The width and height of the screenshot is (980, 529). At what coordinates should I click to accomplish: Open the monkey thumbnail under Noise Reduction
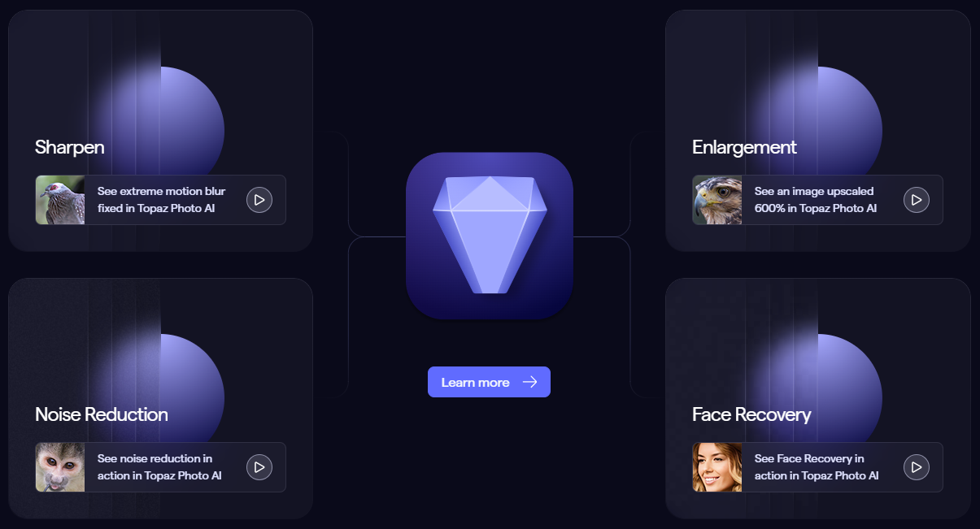click(60, 467)
